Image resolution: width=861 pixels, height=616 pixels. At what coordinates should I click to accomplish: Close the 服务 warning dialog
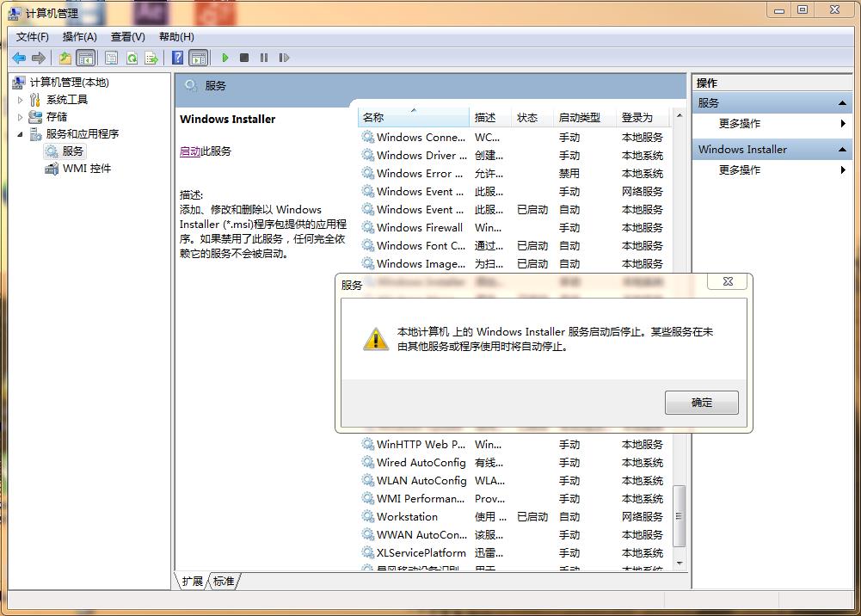[x=728, y=281]
